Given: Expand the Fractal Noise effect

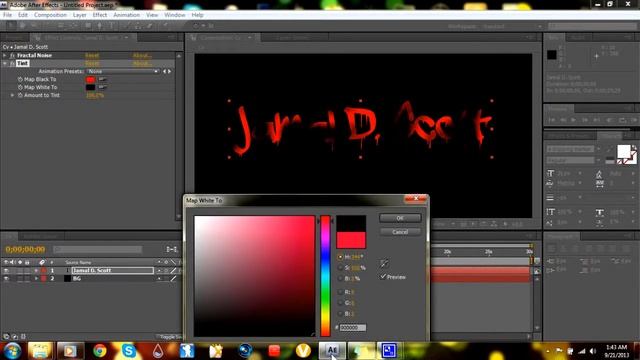Looking at the screenshot, I should 5,55.
